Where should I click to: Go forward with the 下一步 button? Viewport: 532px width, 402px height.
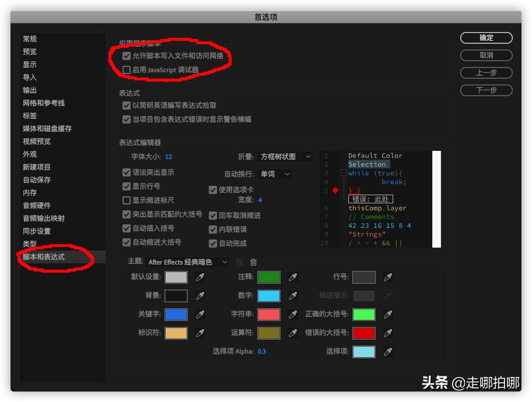click(x=486, y=90)
